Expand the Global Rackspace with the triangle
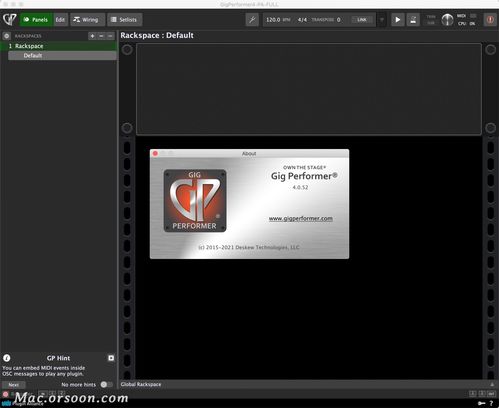 (x=492, y=384)
